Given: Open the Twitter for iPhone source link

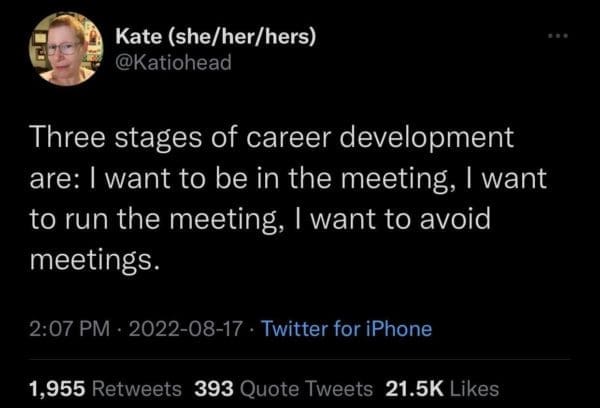Looking at the screenshot, I should tap(347, 327).
